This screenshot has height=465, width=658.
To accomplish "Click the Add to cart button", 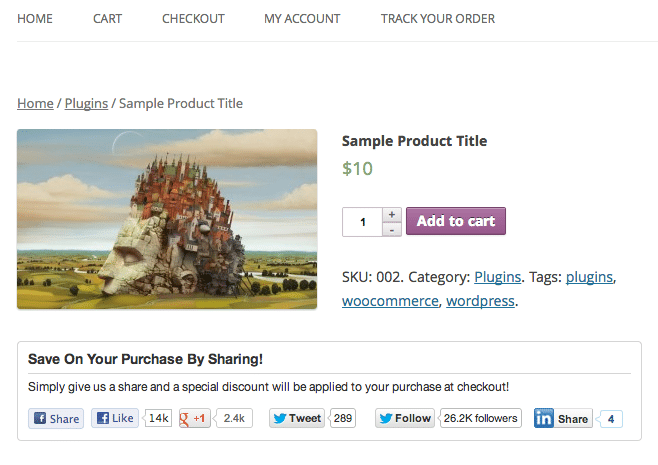I will click(x=456, y=221).
